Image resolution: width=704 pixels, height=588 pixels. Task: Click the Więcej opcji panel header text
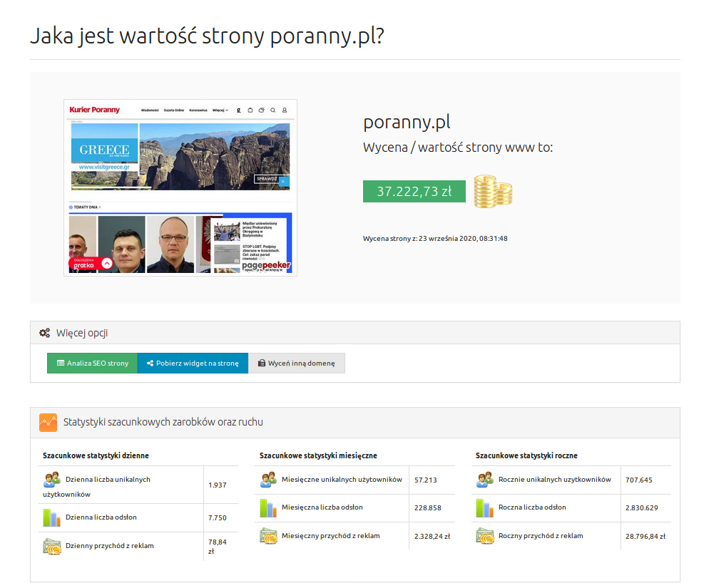82,334
